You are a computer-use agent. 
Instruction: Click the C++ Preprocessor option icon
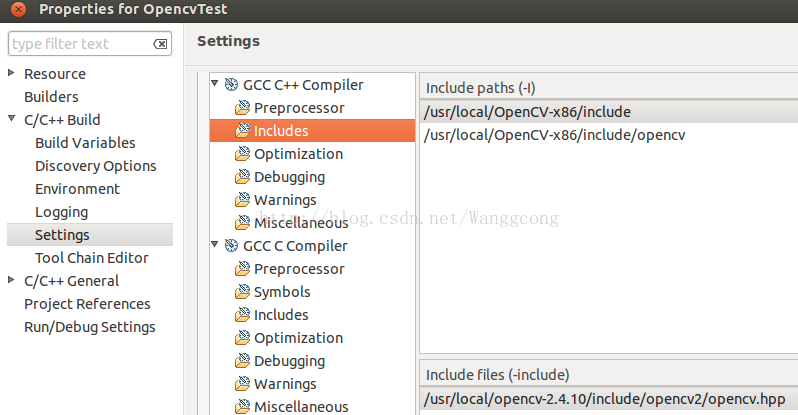point(242,108)
